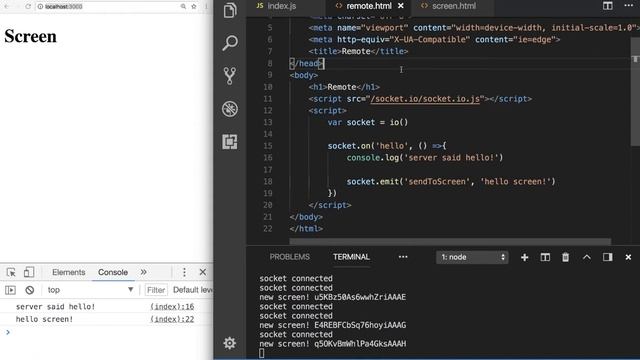
Task: Create a new terminal with plus icon
Action: pyautogui.click(x=524, y=257)
